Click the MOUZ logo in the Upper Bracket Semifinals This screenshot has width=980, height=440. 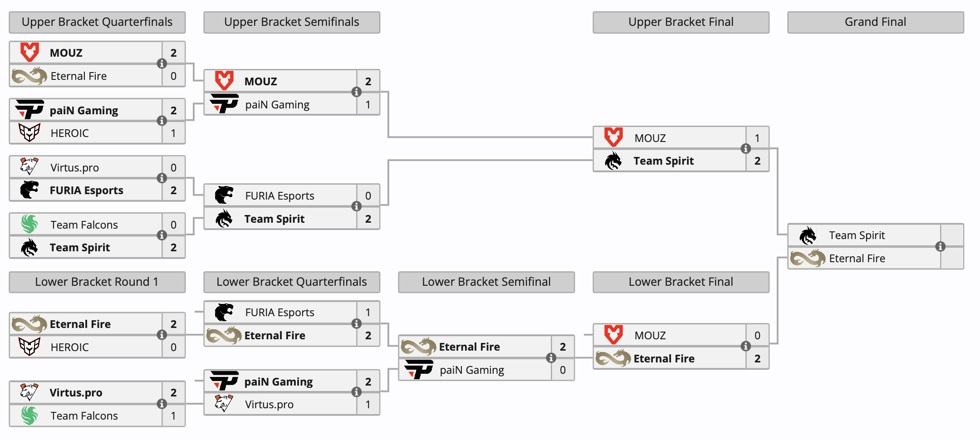(x=224, y=81)
